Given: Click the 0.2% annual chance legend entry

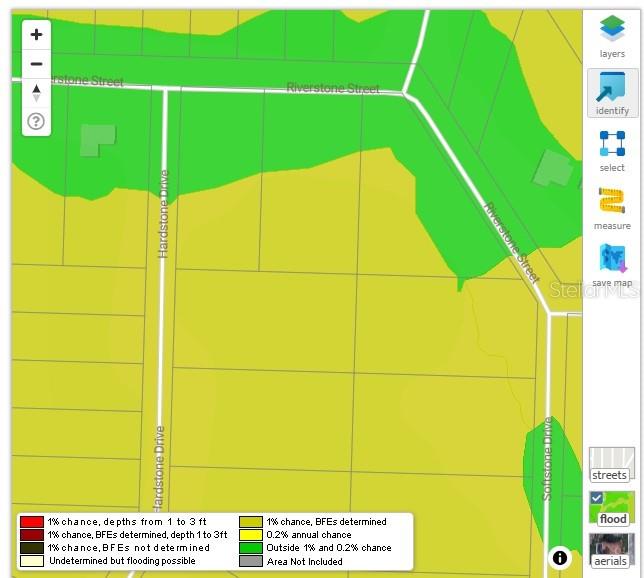Looking at the screenshot, I should (x=296, y=535).
